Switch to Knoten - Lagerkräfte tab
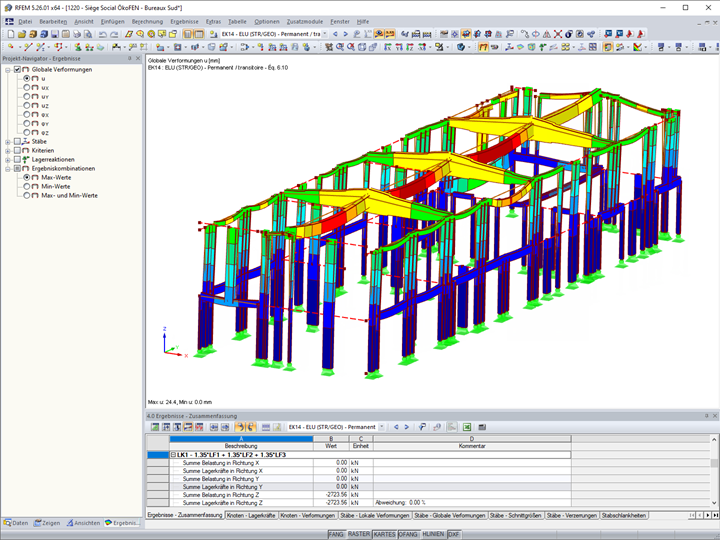Screen dimensions: 720x540 (251, 516)
